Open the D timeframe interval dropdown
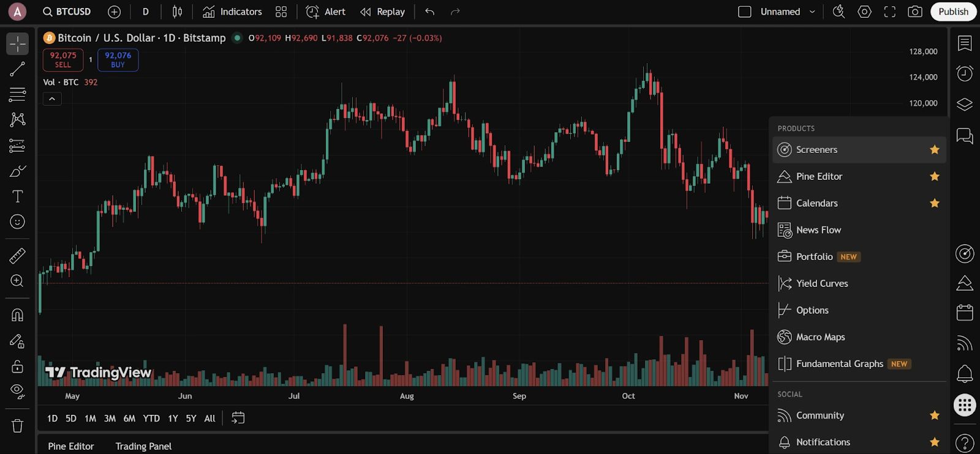 point(145,12)
